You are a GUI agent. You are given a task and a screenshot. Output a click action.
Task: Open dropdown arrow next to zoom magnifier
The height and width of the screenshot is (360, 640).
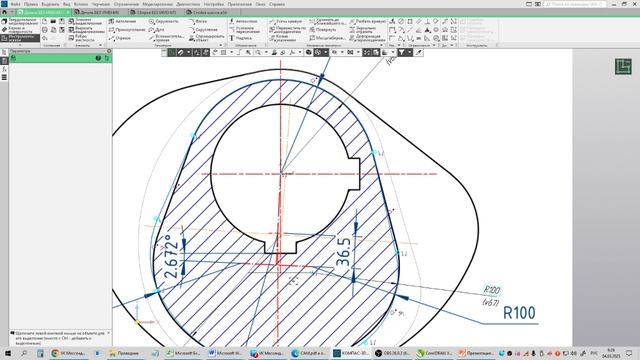(266, 52)
